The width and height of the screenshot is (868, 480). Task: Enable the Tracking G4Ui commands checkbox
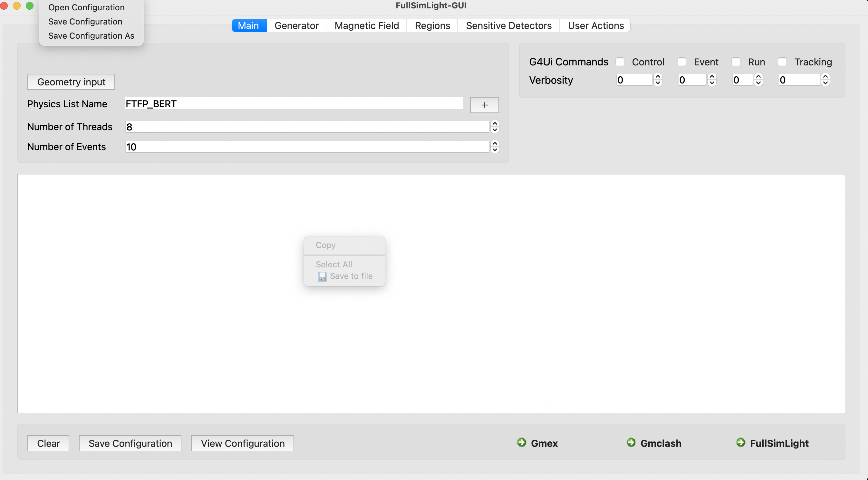point(782,62)
